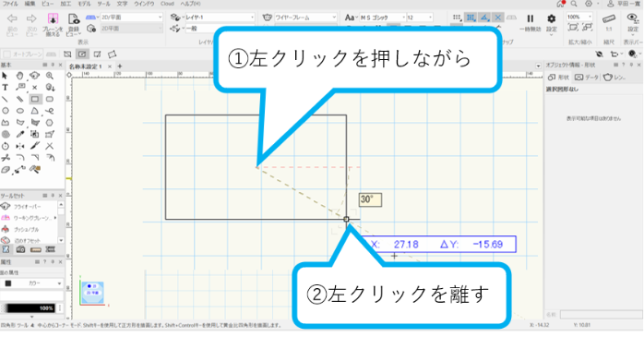Switch to the 形状 tab

click(559, 78)
